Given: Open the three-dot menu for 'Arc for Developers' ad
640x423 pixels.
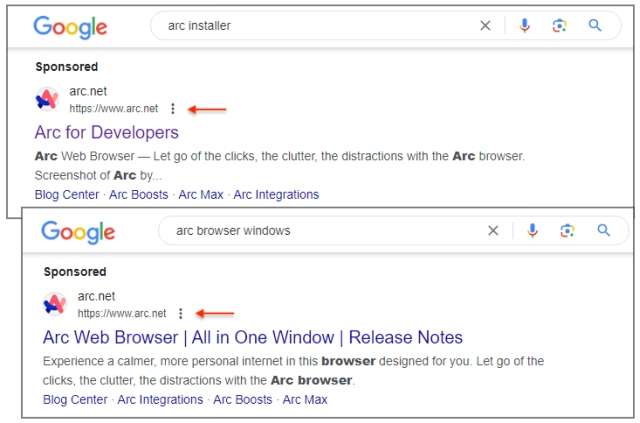Looking at the screenshot, I should [x=173, y=109].
